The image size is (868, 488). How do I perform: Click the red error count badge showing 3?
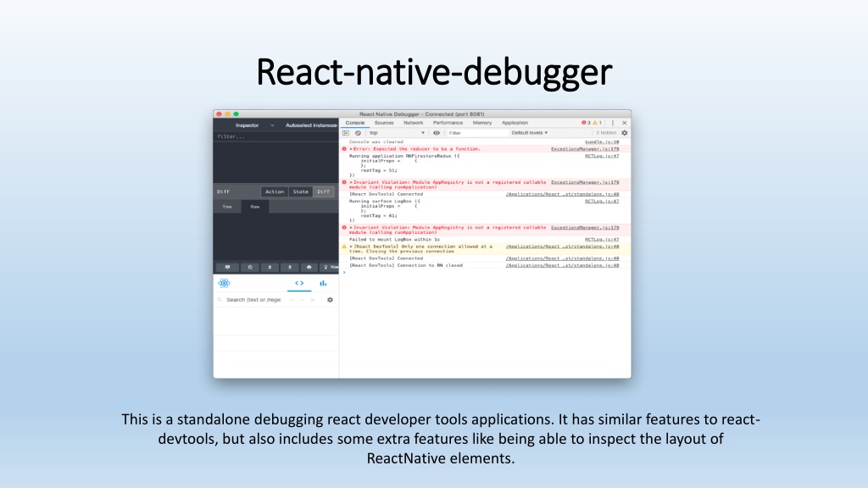(x=586, y=123)
